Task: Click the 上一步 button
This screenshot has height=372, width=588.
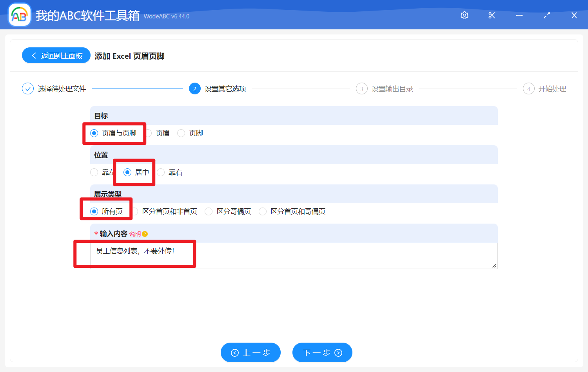Action: click(x=250, y=352)
